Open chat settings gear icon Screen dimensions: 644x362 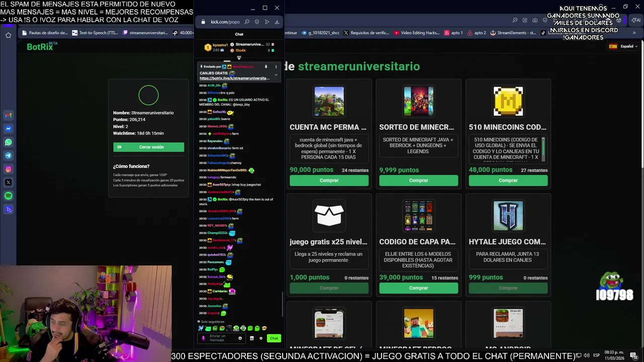click(x=261, y=338)
